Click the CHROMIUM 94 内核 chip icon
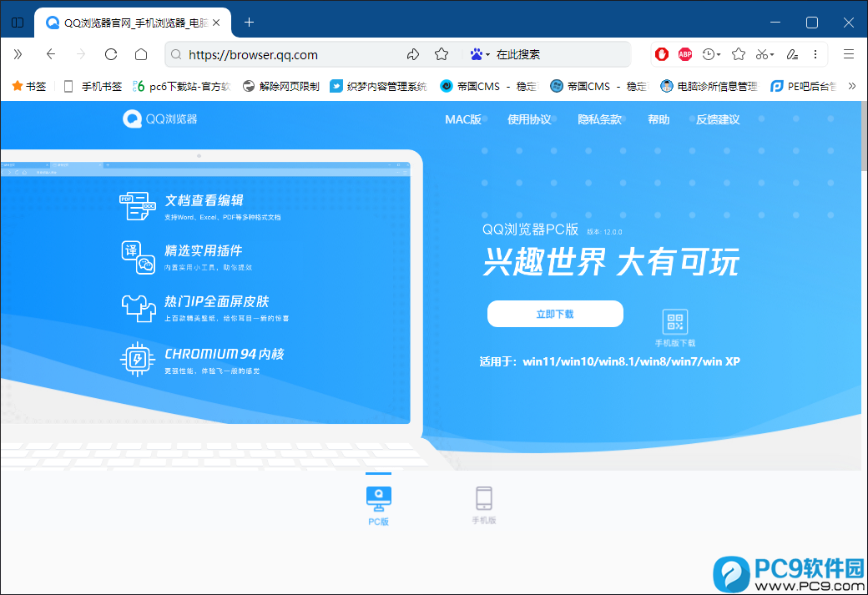The image size is (868, 595). pyautogui.click(x=137, y=359)
